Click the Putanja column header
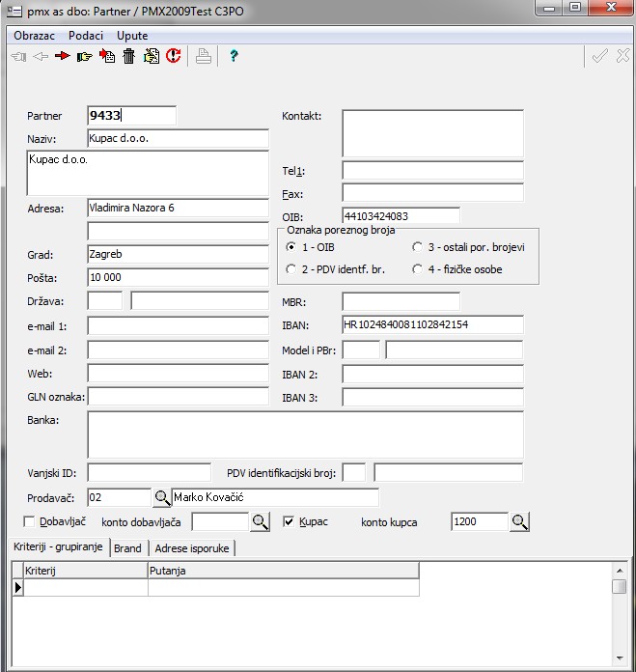This screenshot has height=672, width=636. click(x=283, y=571)
